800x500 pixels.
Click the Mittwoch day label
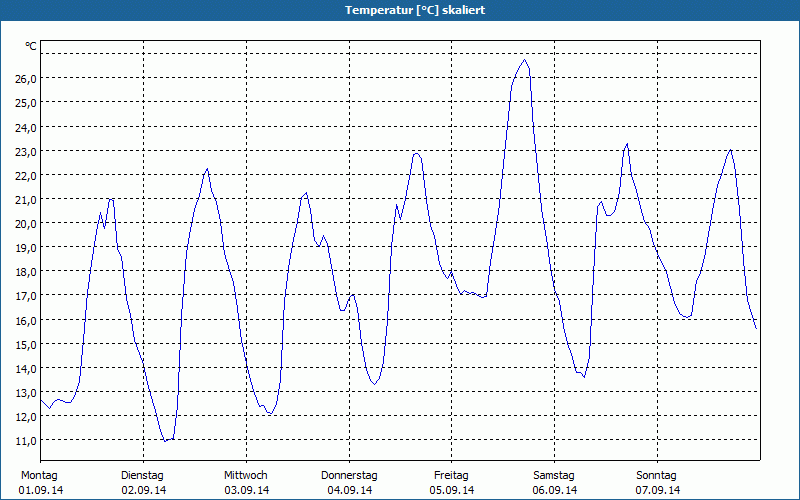coord(245,475)
